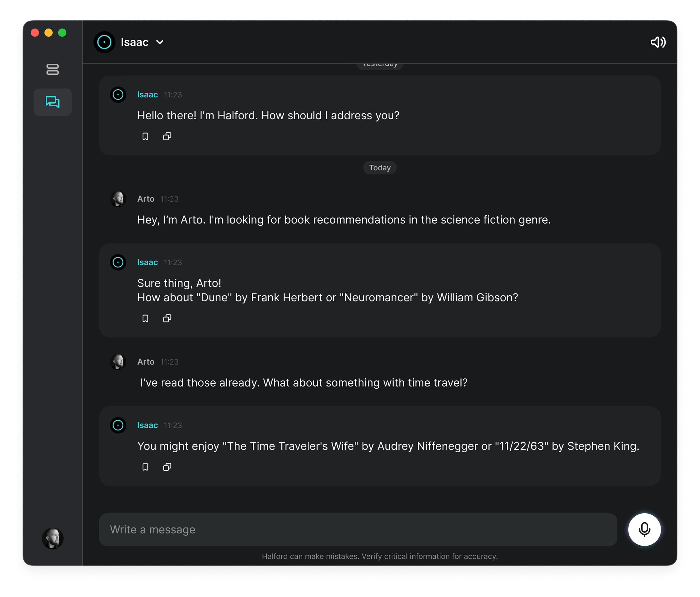Screen dimensions: 700x597
Task: Click the "I've read those already" message text
Action: point(304,383)
